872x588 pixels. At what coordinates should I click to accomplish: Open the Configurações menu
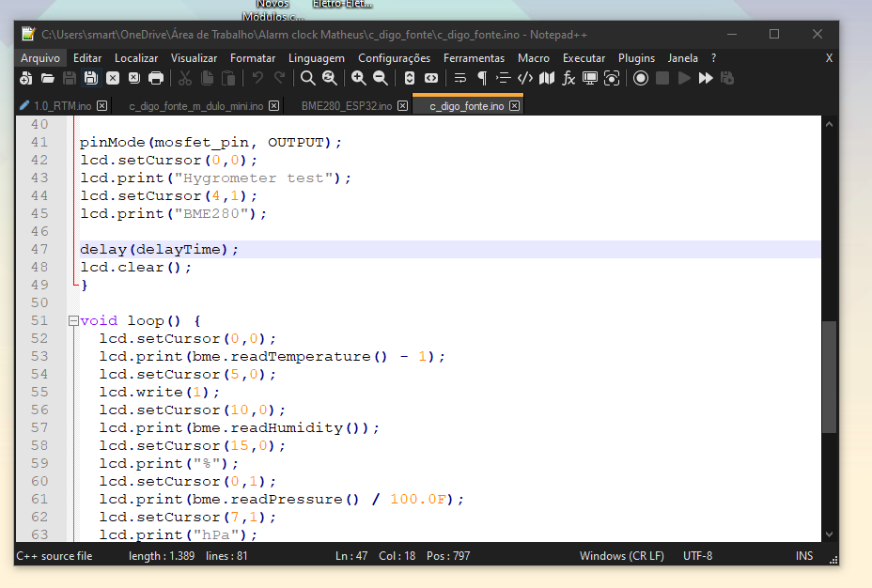coord(395,58)
